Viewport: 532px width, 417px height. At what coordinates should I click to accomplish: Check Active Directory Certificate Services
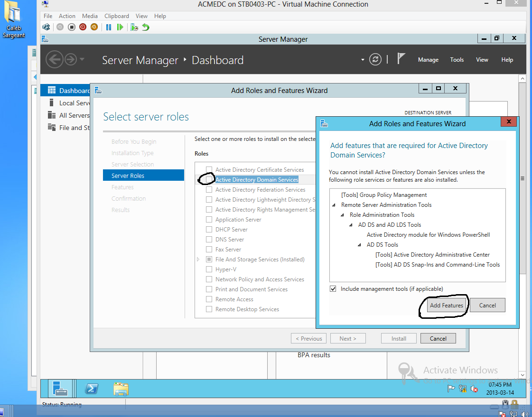[x=209, y=169]
